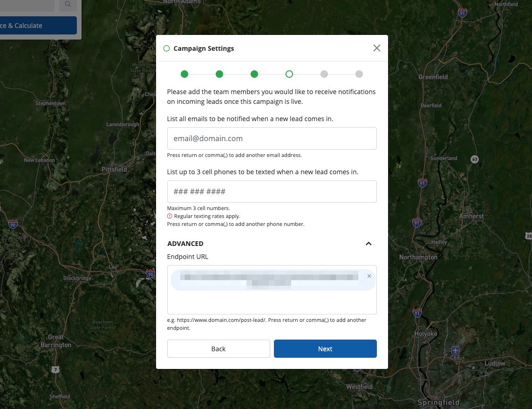Viewport: 532px width, 409px height.
Task: Click the airport icon near CEF
Action: coord(455,350)
